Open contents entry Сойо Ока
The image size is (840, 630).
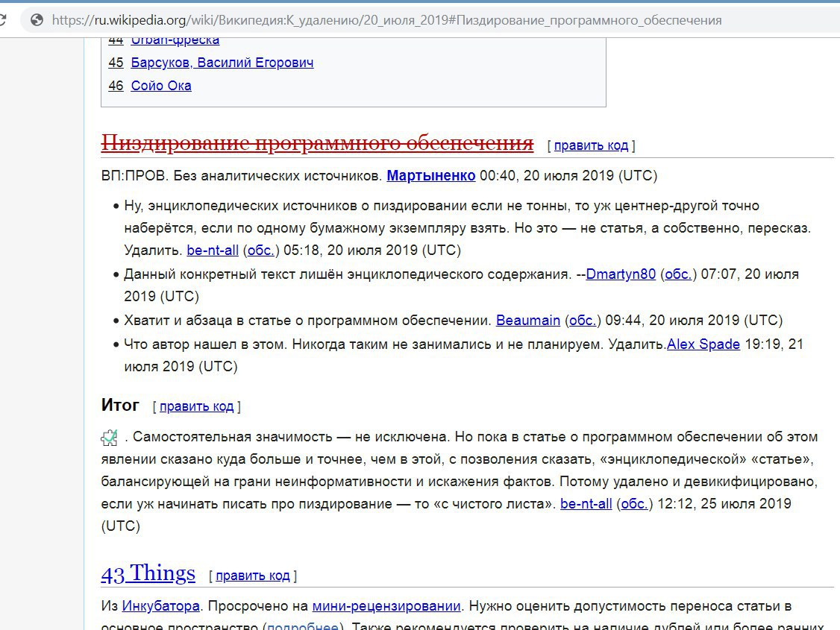161,86
